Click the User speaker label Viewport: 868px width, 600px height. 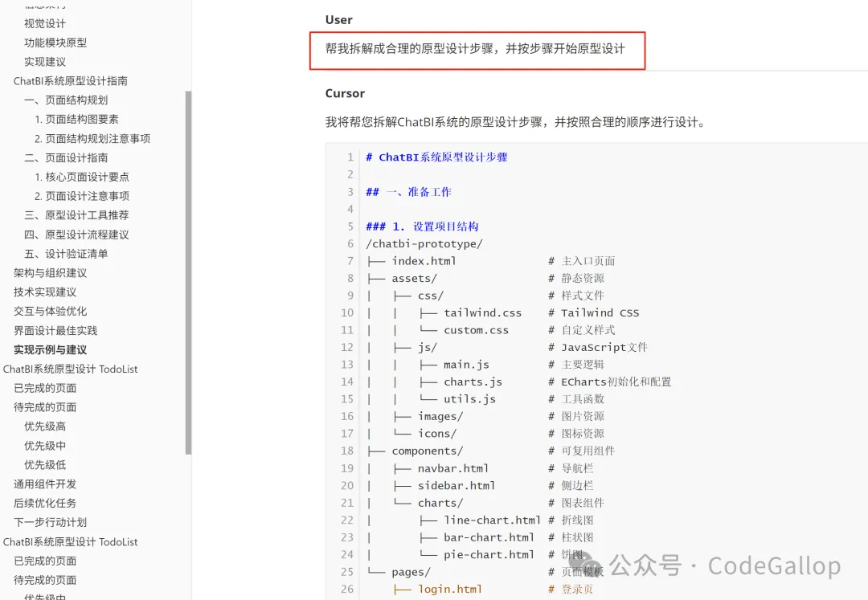tap(339, 20)
